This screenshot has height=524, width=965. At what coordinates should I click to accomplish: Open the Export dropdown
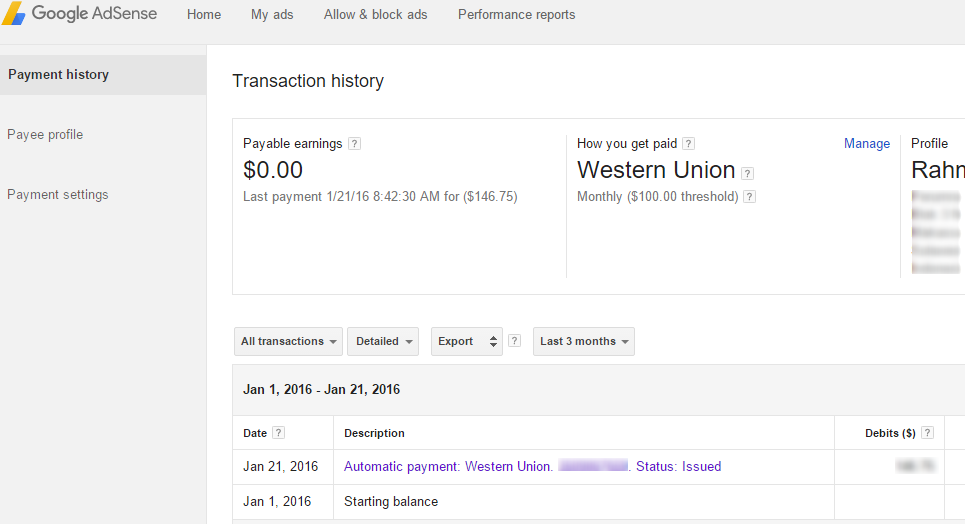coord(466,341)
